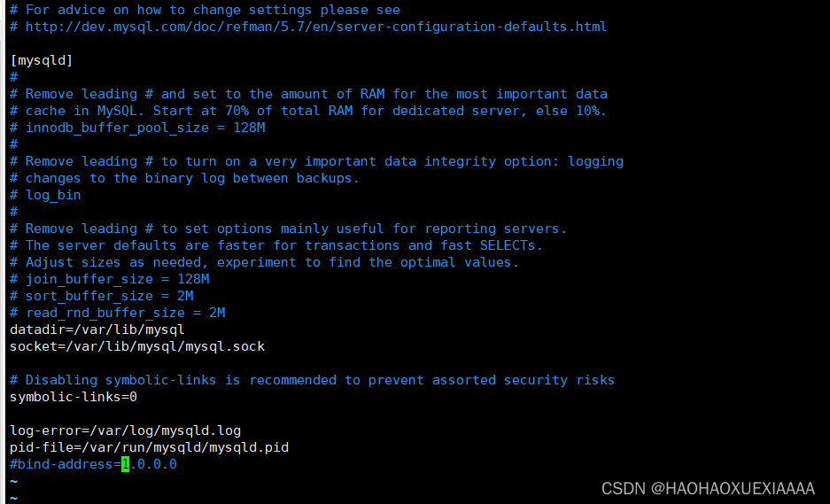The width and height of the screenshot is (830, 504).
Task: Place cursor on symbolic-links=0 setting
Action: tap(74, 397)
